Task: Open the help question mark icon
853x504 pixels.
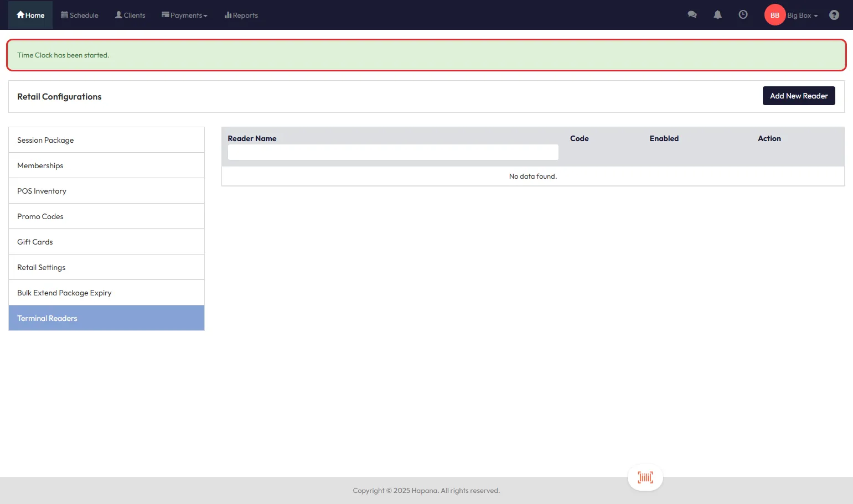Action: tap(834, 15)
